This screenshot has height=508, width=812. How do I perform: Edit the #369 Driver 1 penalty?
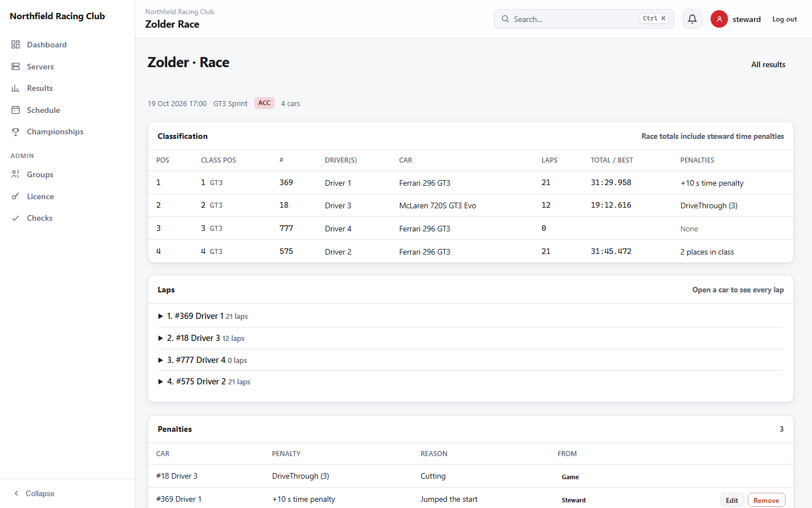point(732,500)
